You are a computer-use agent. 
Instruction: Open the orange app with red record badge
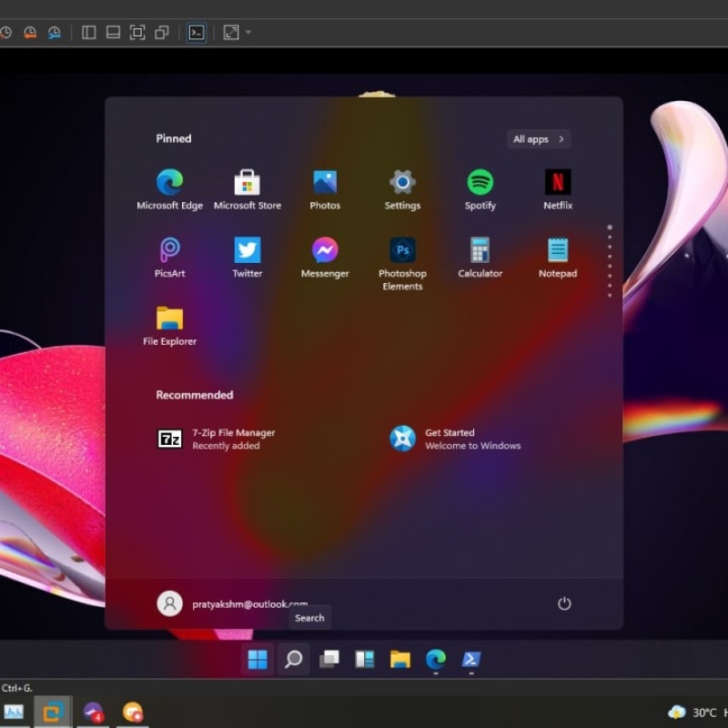tap(133, 713)
